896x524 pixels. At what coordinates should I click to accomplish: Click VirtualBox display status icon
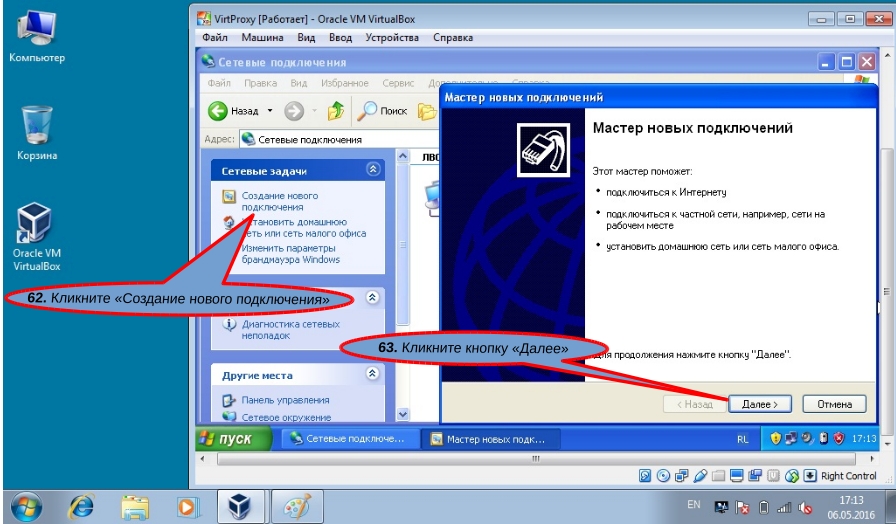737,475
